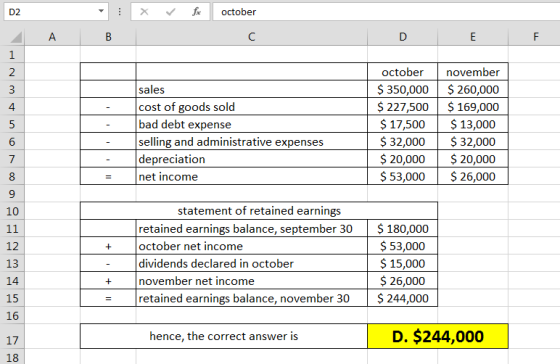This screenshot has height=364, width=560.
Task: Click the formula bar expand dots handle
Action: [x=120, y=12]
